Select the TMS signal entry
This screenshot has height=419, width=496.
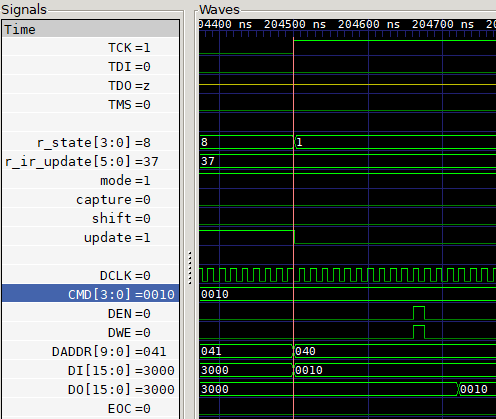pyautogui.click(x=91, y=105)
